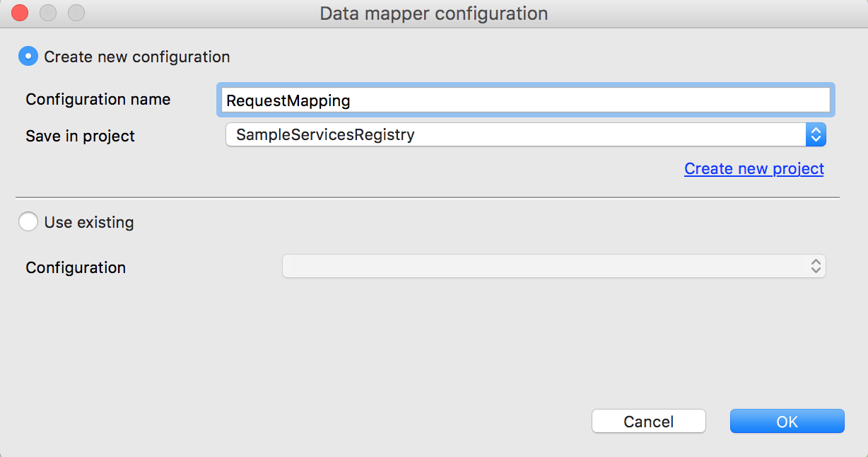Viewport: 868px width, 457px height.
Task: Choose the Use existing option
Action: point(28,221)
